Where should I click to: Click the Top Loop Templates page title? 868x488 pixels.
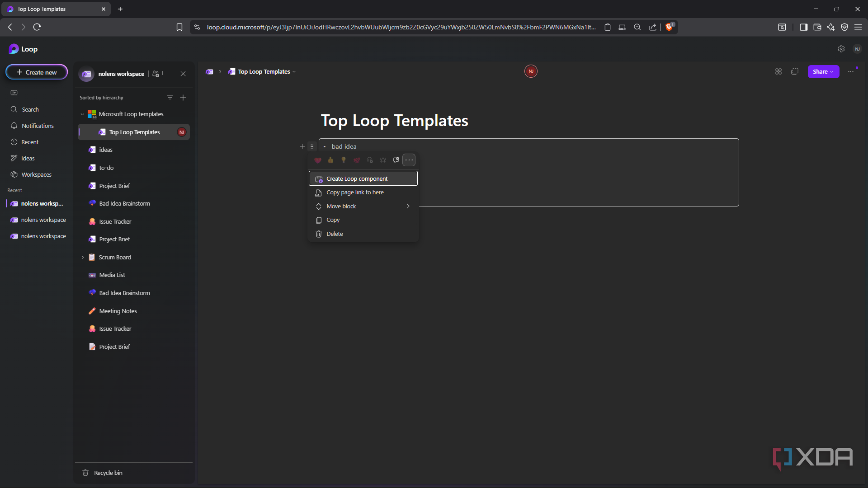coord(394,120)
